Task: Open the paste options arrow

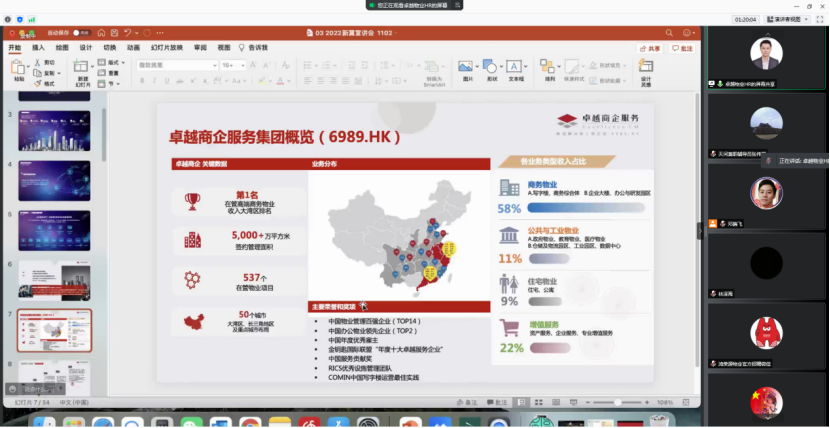Action: (28, 66)
